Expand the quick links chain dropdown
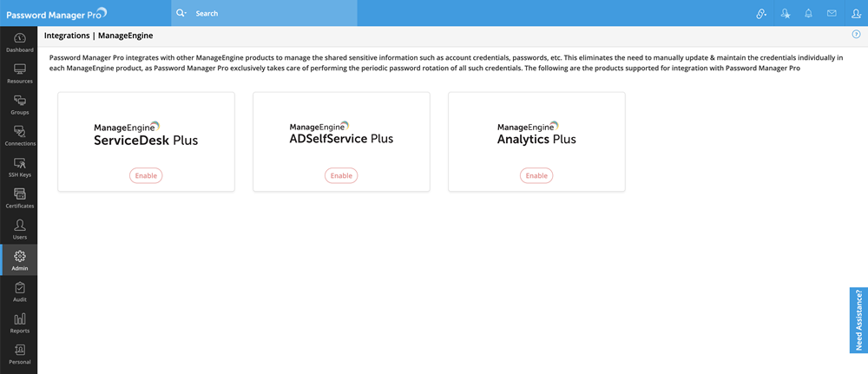The image size is (868, 374). 761,14
